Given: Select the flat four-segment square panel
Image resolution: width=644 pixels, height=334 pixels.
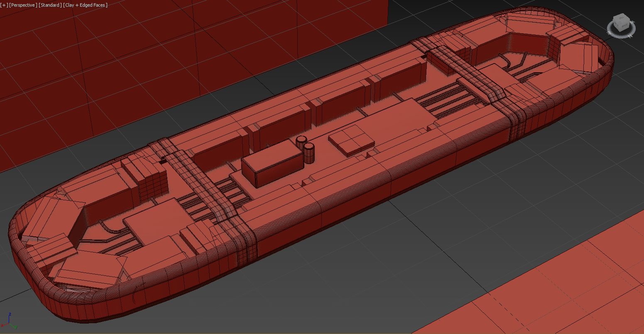Looking at the screenshot, I should pos(351,139).
